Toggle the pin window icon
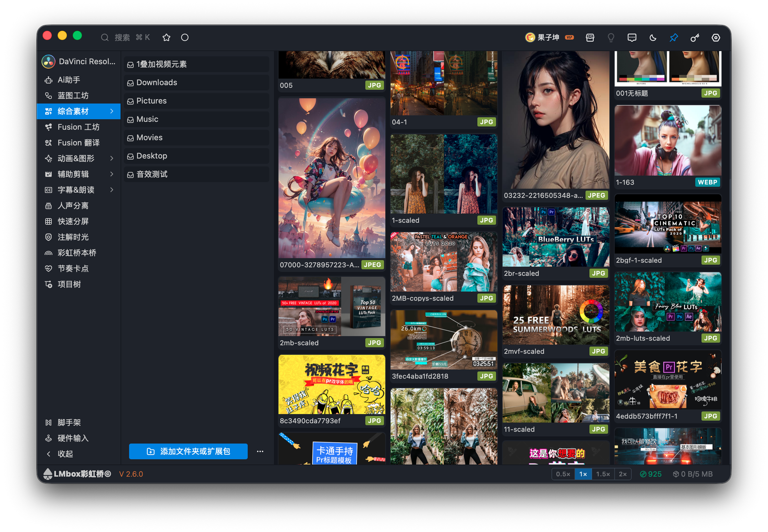Screen dimensions: 768x532 [x=674, y=37]
